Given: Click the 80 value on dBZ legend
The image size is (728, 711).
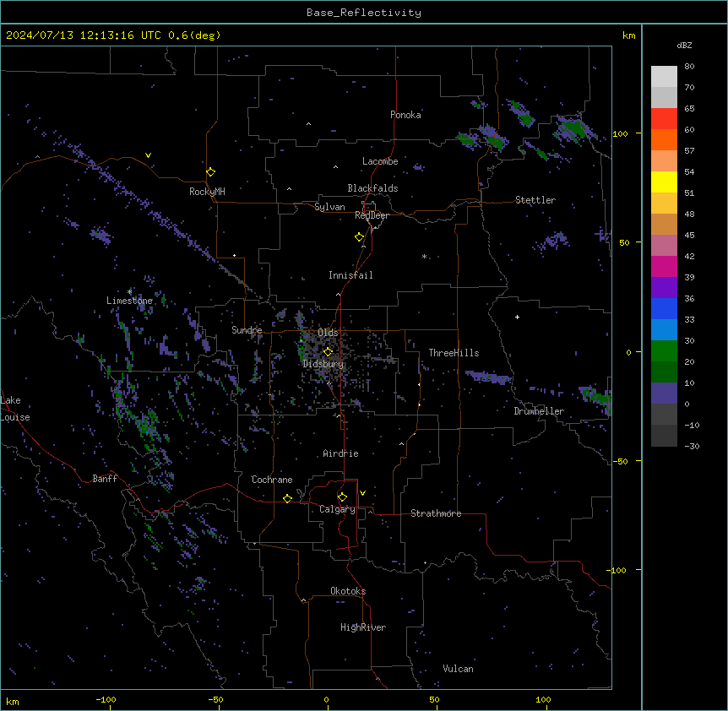Looking at the screenshot, I should (x=689, y=67).
